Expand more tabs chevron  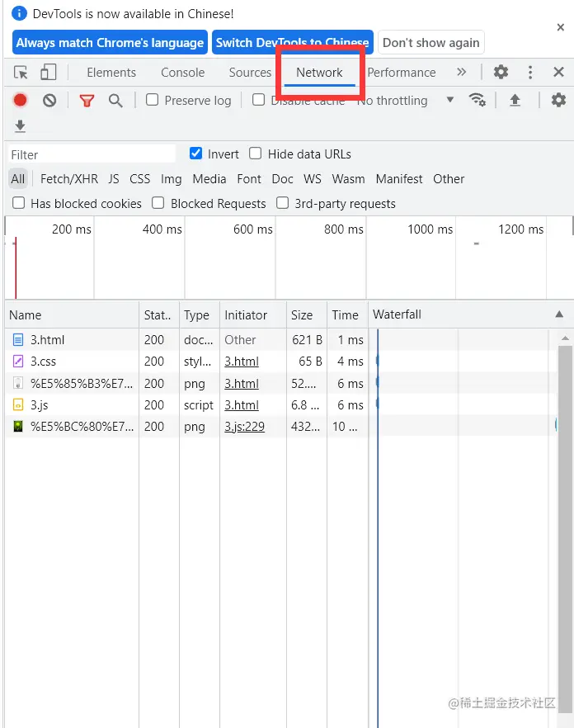461,72
